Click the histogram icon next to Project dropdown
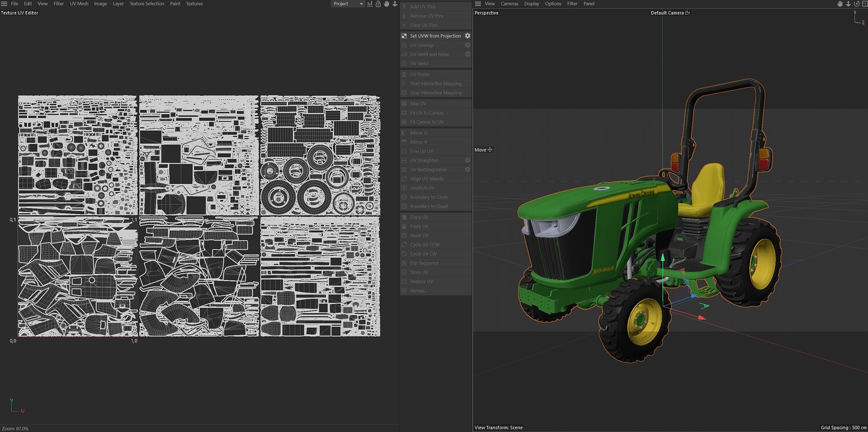This screenshot has width=868, height=432. 370,3
